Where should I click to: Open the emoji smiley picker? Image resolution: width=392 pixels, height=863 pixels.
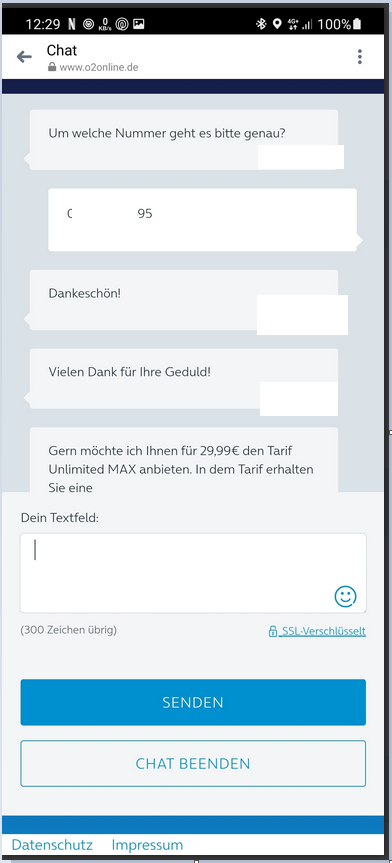[x=345, y=596]
